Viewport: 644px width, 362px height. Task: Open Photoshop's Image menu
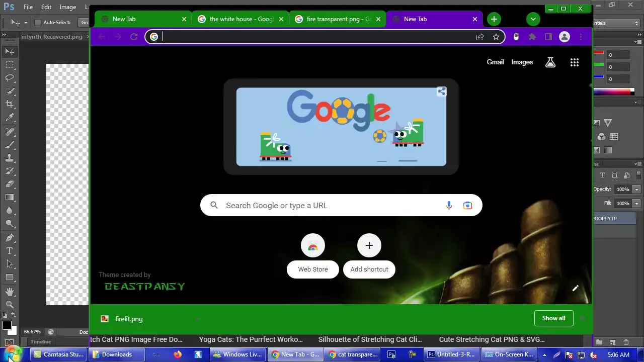click(67, 7)
